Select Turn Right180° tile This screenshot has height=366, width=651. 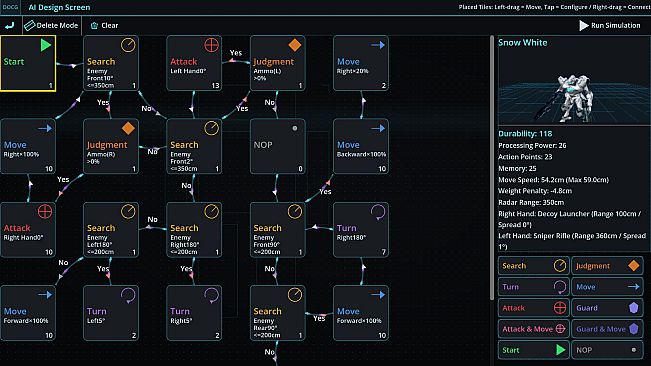(x=361, y=229)
